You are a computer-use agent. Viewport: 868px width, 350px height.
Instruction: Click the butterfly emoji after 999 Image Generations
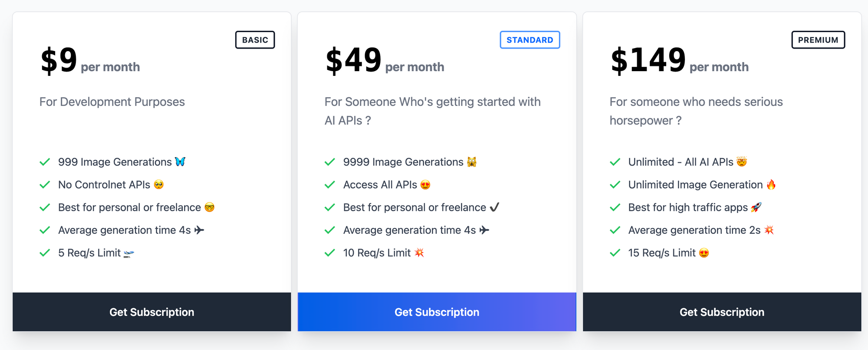pos(180,162)
